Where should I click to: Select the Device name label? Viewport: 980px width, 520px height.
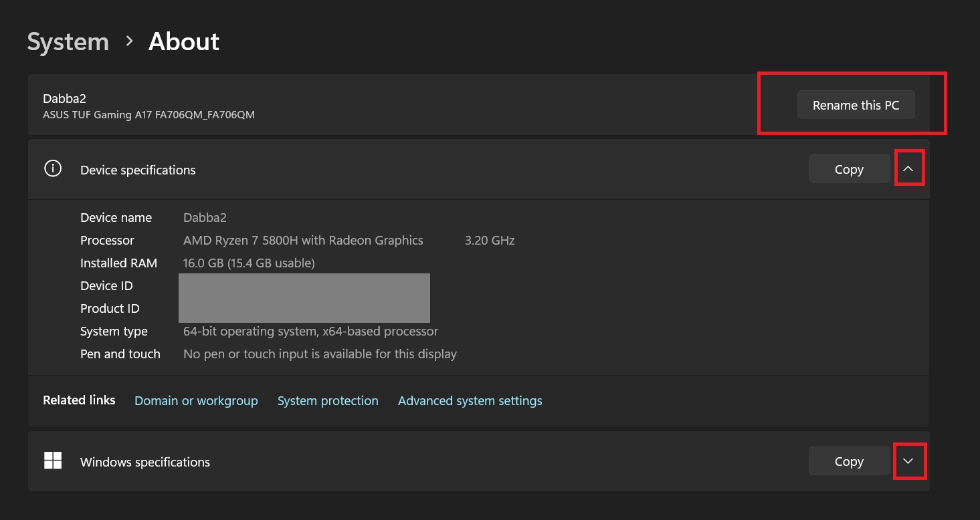[116, 218]
